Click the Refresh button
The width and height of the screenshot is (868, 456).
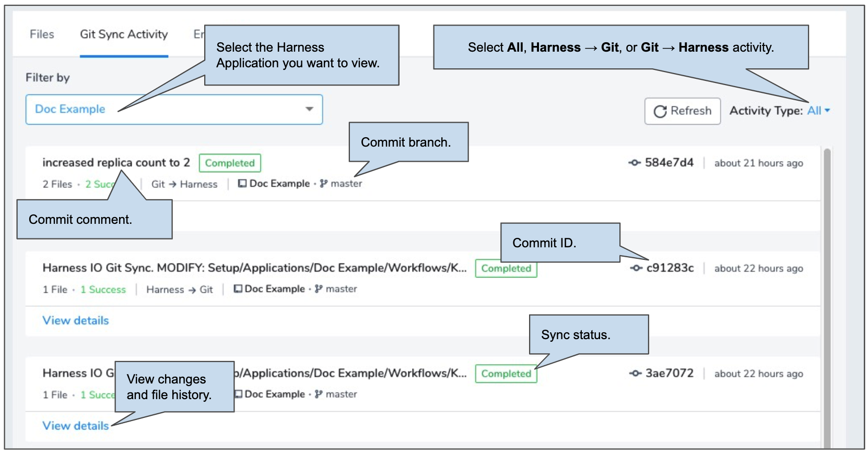[x=683, y=111]
